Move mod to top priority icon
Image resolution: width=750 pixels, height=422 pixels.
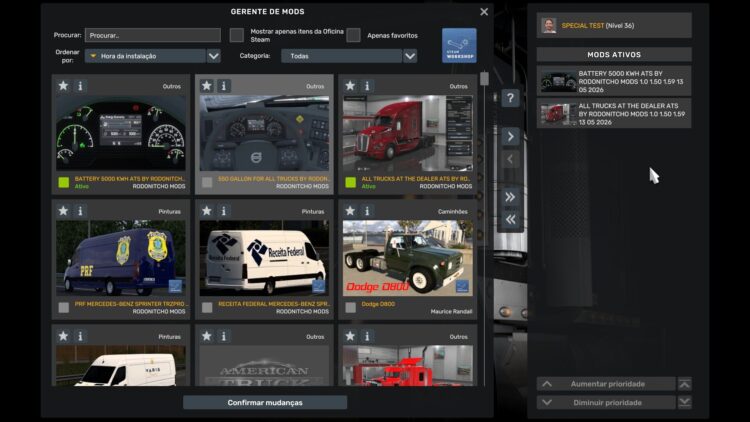coord(684,384)
